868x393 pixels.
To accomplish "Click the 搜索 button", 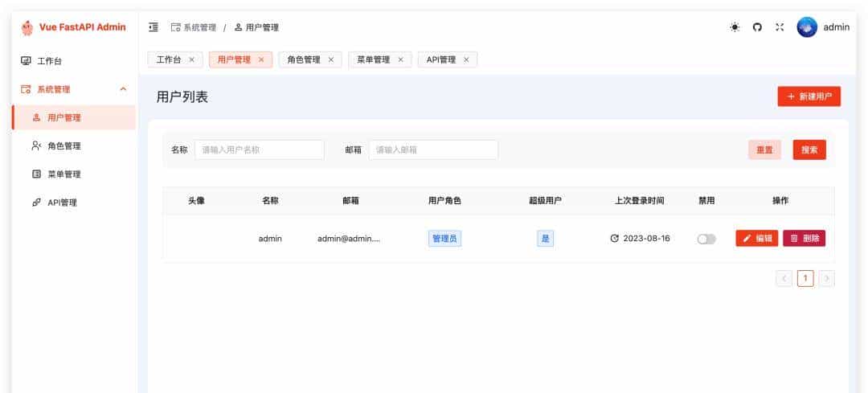I will point(809,150).
